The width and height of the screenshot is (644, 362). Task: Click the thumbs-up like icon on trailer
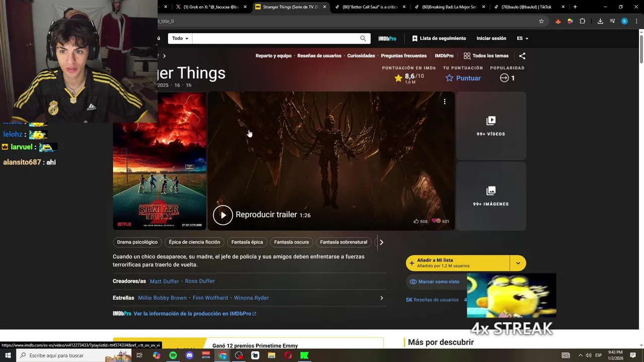click(x=416, y=221)
